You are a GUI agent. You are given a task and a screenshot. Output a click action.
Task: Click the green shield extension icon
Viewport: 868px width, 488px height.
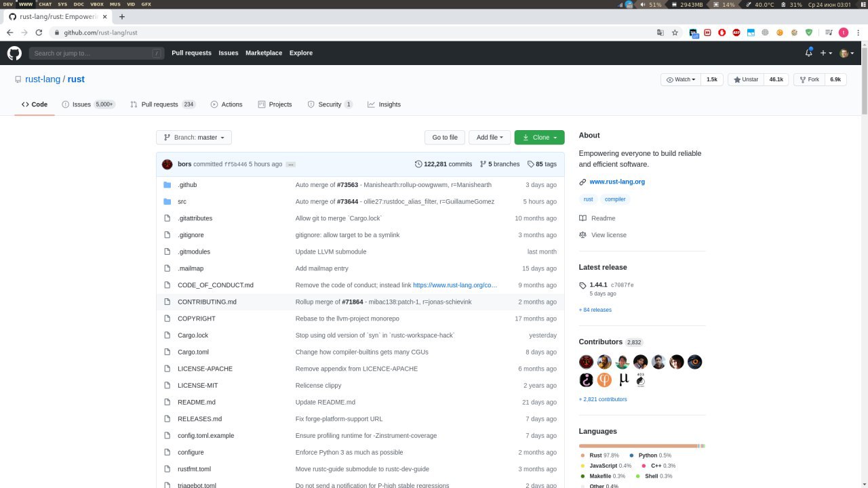click(808, 33)
